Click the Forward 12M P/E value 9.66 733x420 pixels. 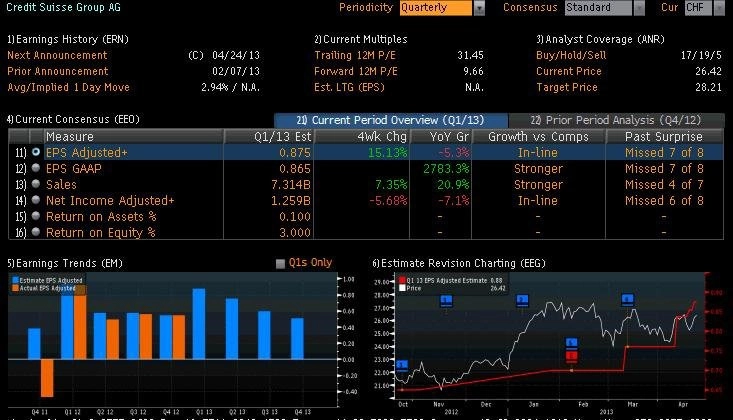tap(473, 72)
